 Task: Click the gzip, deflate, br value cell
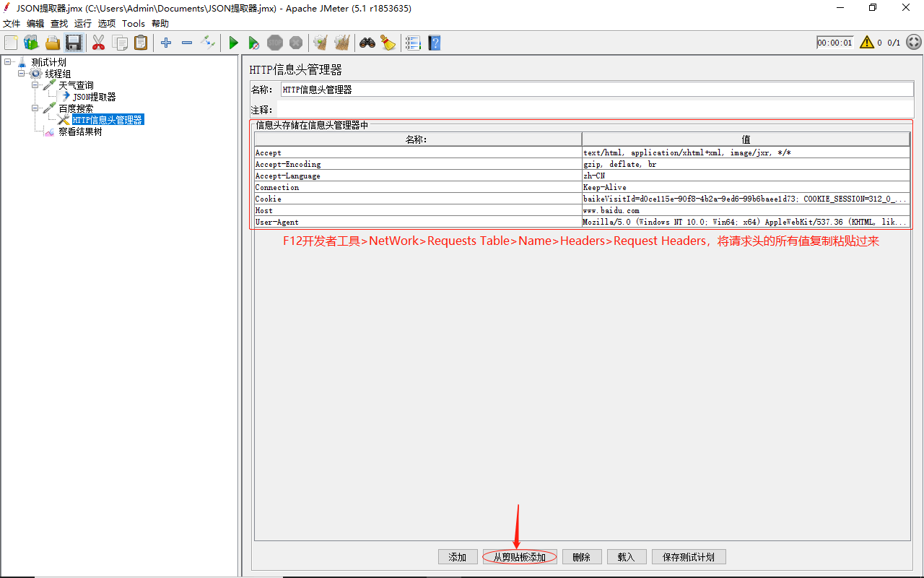pos(746,164)
